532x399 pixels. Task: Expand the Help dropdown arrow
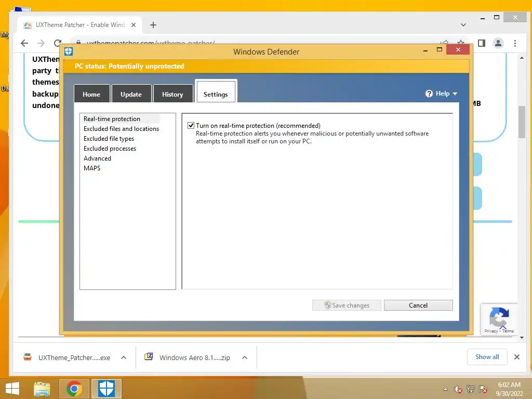pos(455,94)
